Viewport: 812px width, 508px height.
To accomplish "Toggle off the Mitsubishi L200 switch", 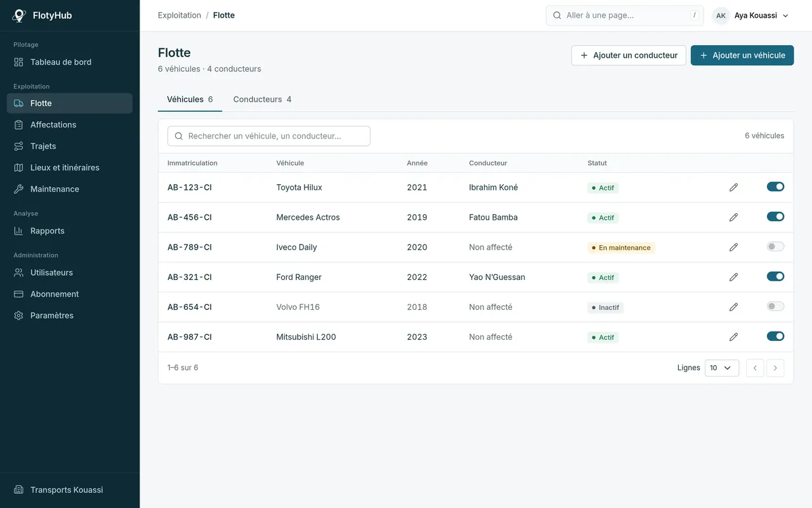I will 775,336.
